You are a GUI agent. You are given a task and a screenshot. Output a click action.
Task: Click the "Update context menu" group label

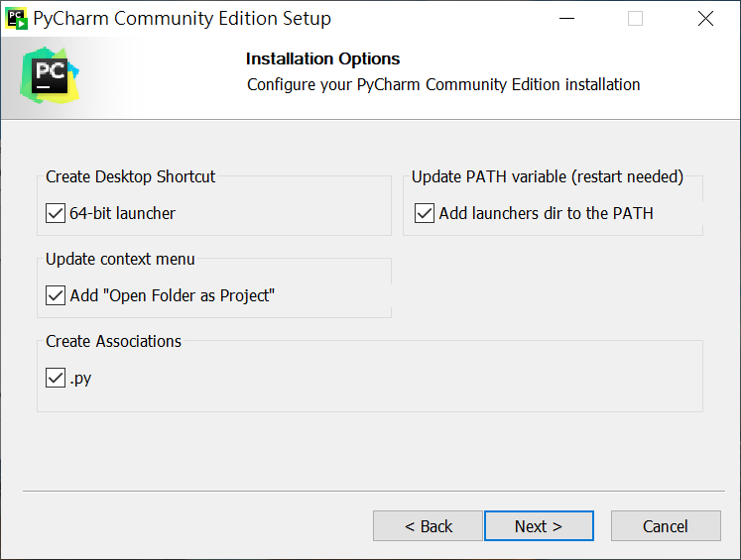pos(120,259)
